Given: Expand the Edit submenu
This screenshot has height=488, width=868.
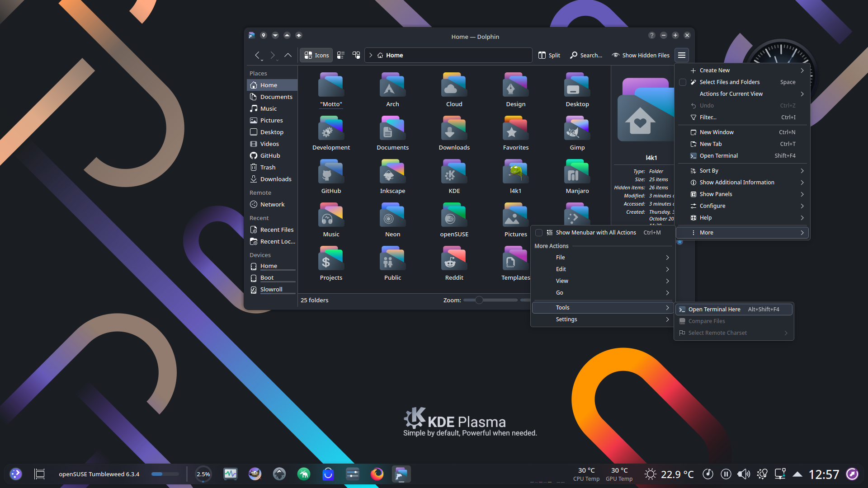Looking at the screenshot, I should pyautogui.click(x=602, y=269).
